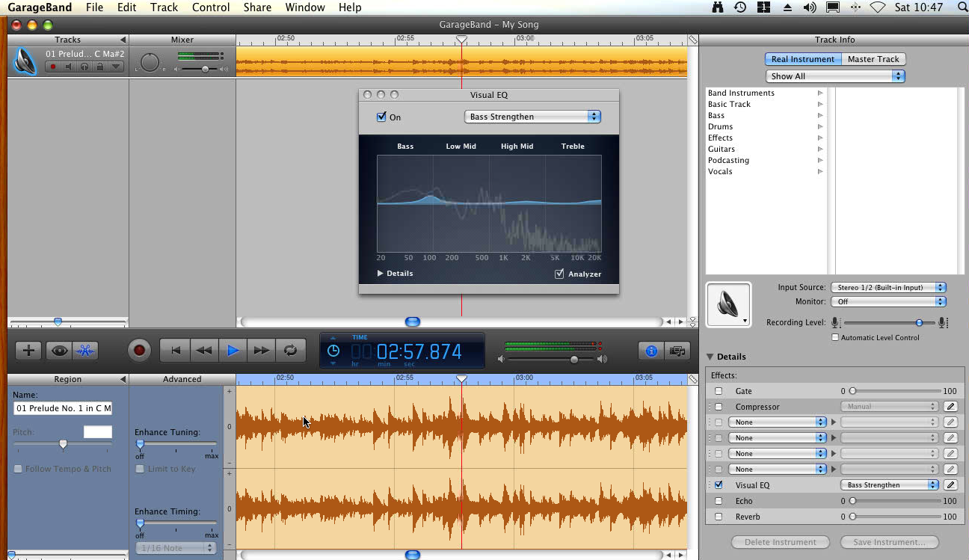This screenshot has width=969, height=560.
Task: Click the Time Machine menu bar icon
Action: pos(739,7)
